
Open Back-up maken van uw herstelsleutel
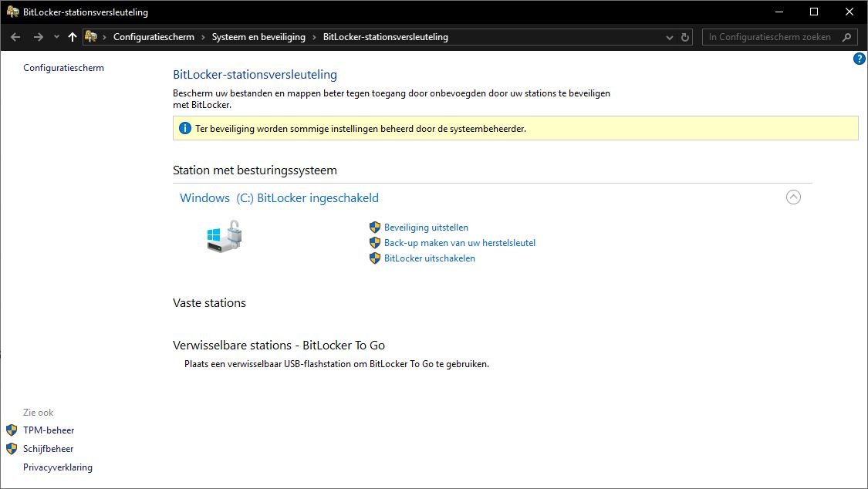(x=460, y=243)
